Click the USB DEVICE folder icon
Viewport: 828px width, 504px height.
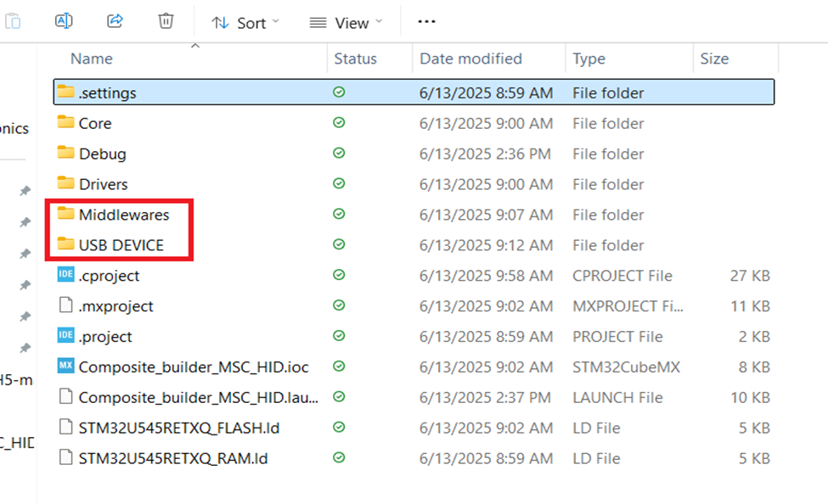click(x=65, y=244)
